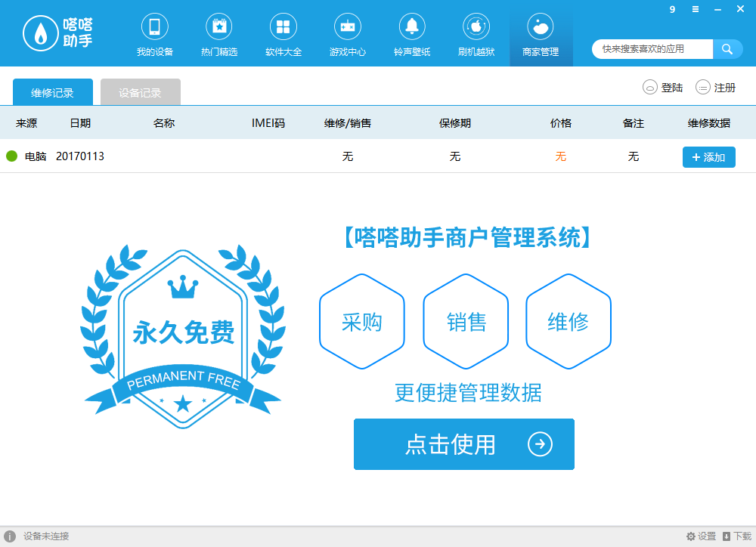Click the +添加 add repair data button
756x547 pixels.
(708, 157)
